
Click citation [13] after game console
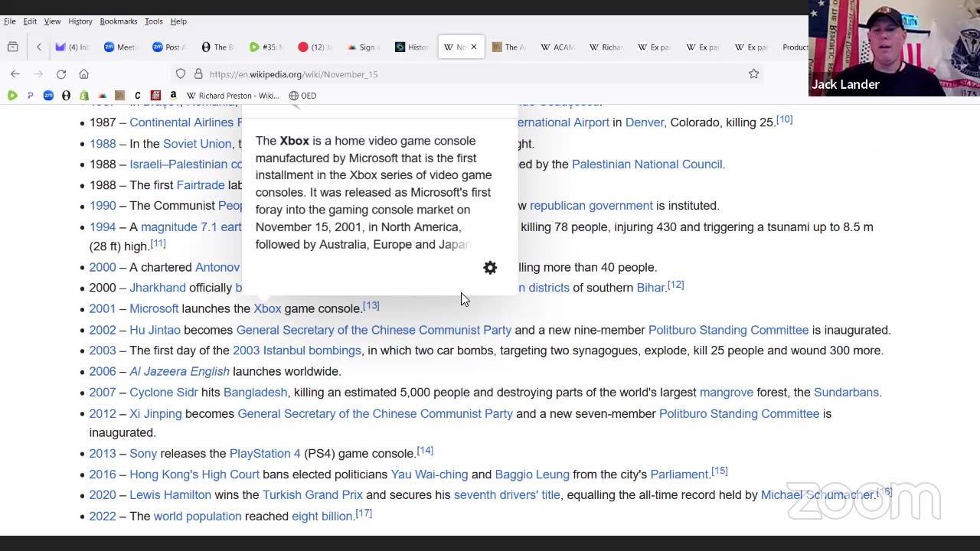[371, 305]
